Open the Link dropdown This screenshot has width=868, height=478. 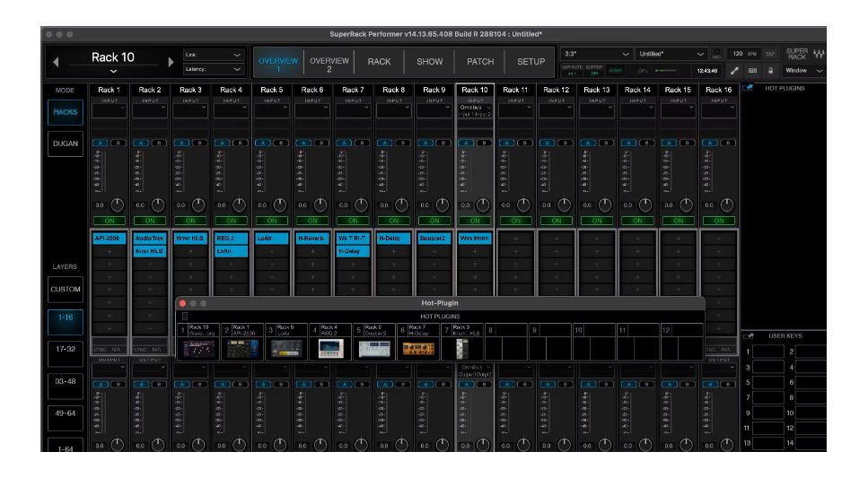214,55
